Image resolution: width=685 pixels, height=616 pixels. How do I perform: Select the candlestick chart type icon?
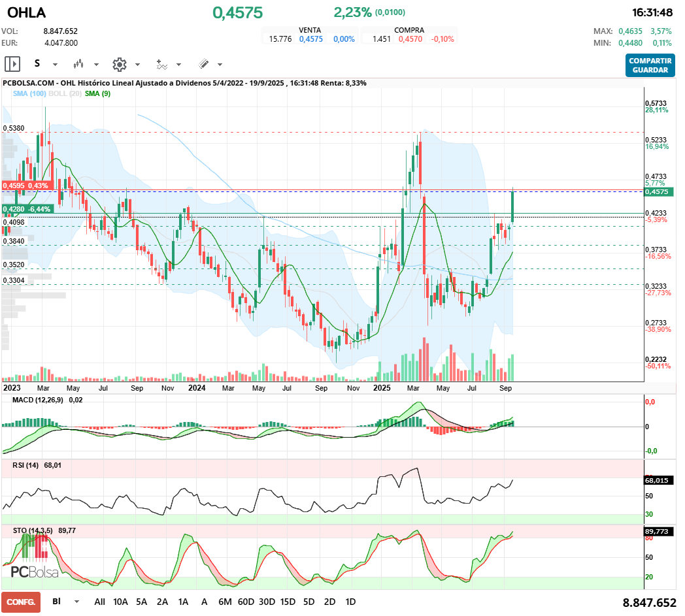(78, 64)
